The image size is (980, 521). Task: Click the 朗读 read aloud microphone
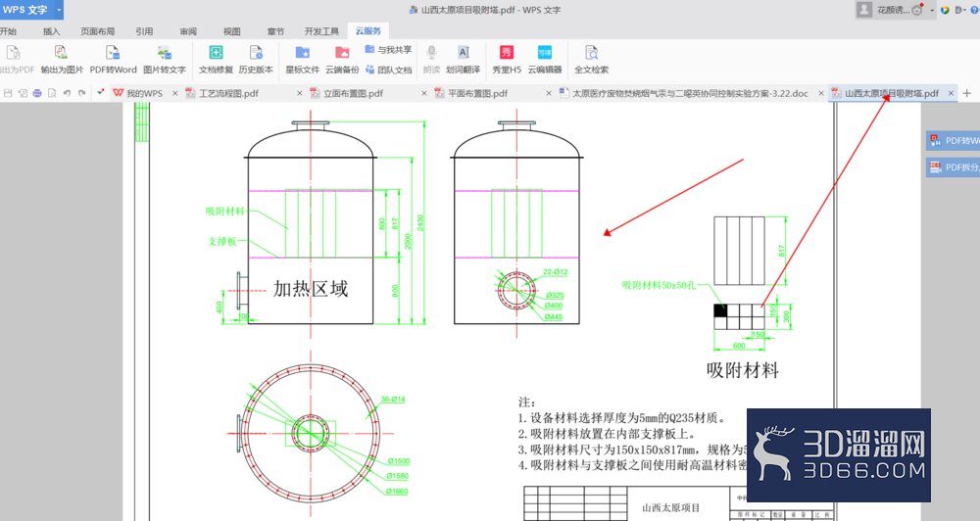tap(431, 60)
